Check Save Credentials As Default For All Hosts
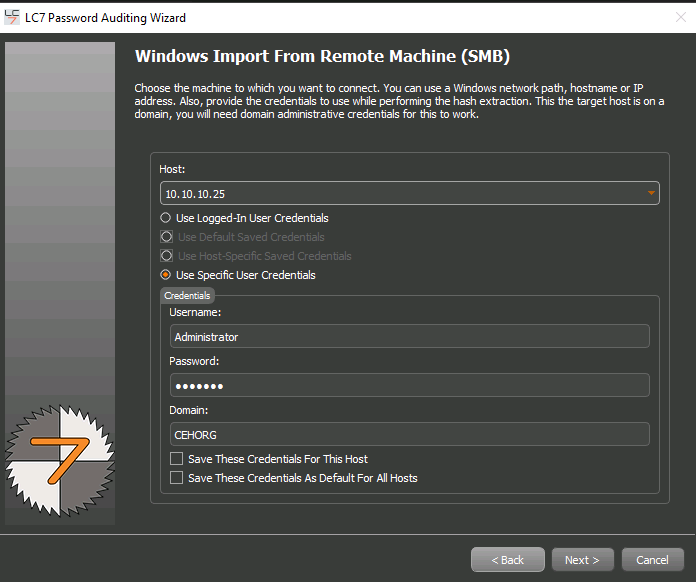This screenshot has width=696, height=582. 177,478
